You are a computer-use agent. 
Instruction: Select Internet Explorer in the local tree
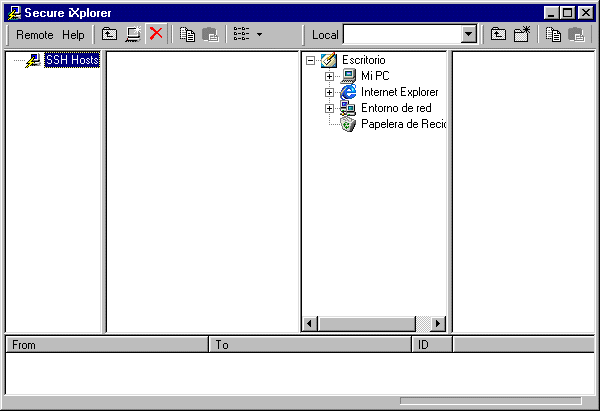pos(399,92)
